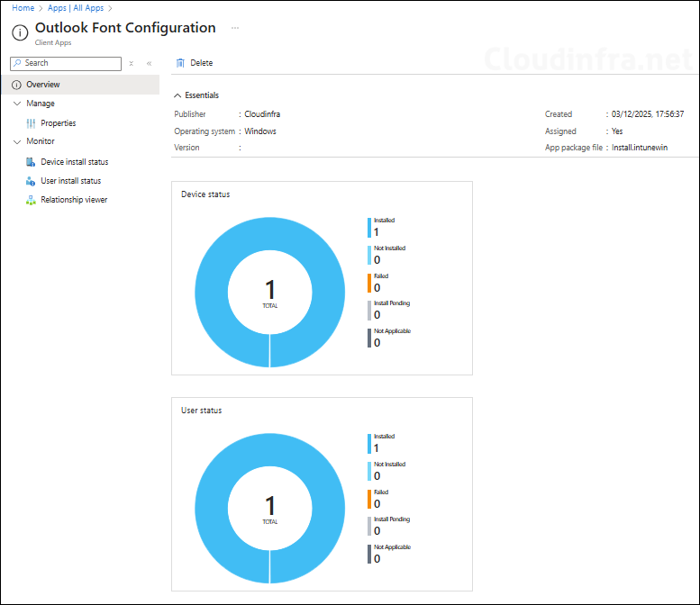Click the Cloudinfra publisher value
Viewport: 700px width, 605px height.
[x=262, y=114]
